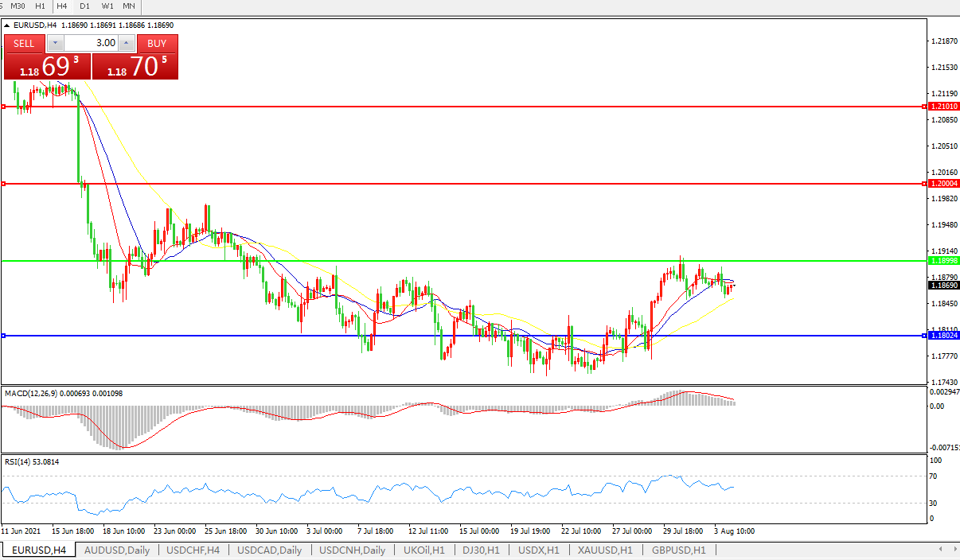The image size is (960, 560).
Task: Open the XAUUSD,H1 chart tab
Action: click(x=605, y=550)
